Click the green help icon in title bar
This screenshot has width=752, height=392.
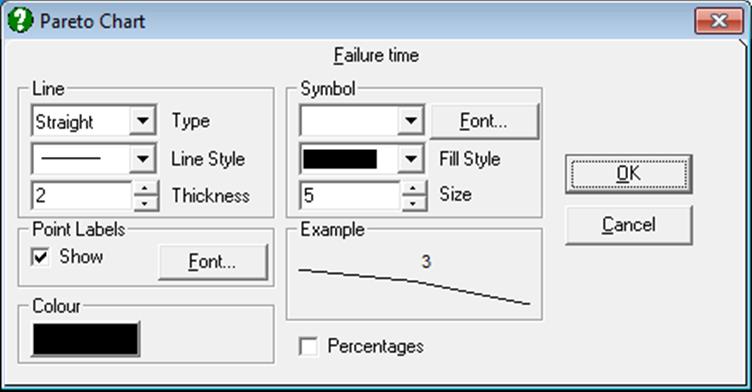pyautogui.click(x=20, y=21)
